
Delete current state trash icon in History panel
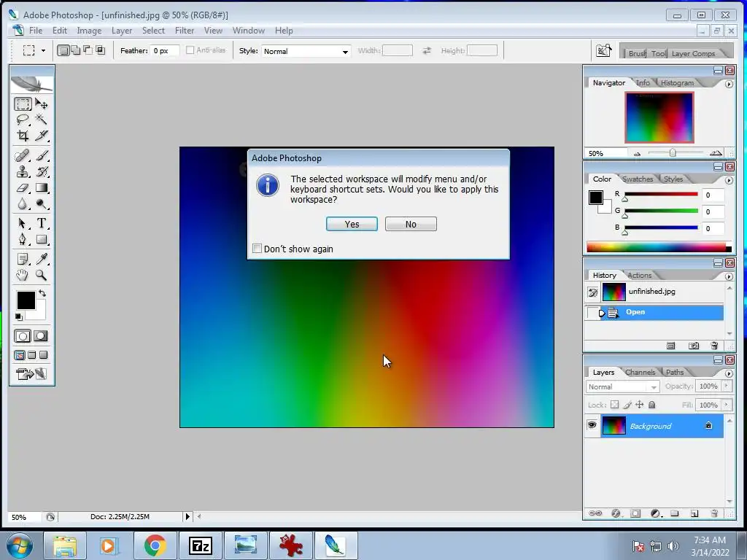point(713,346)
